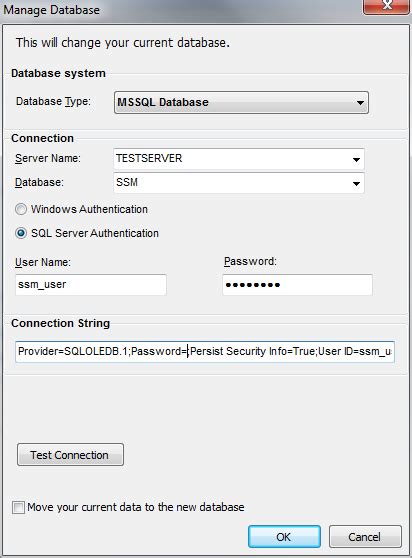Expand the Server Name dropdown arrow
The image size is (412, 558).
(356, 159)
